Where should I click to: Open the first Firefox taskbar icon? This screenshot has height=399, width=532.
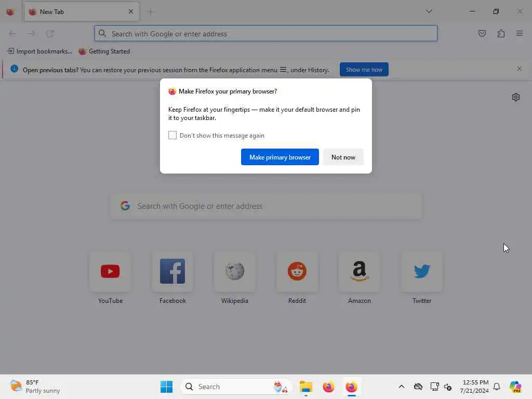tap(328, 387)
